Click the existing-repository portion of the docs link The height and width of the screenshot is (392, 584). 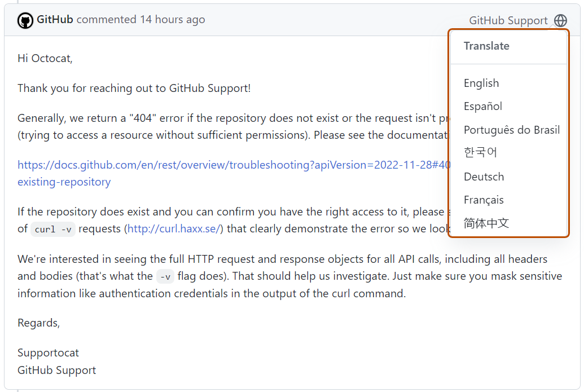point(64,182)
